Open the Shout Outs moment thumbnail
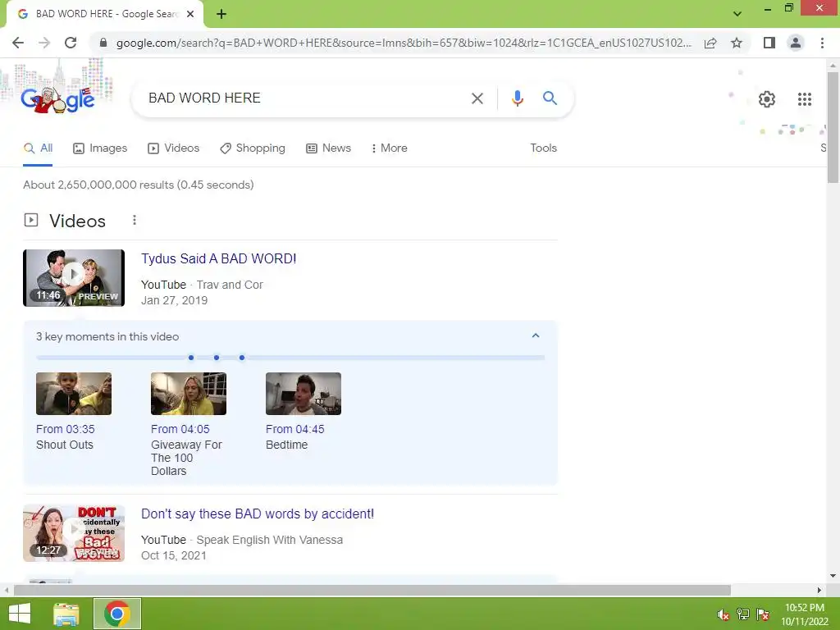The width and height of the screenshot is (840, 630). pyautogui.click(x=74, y=394)
